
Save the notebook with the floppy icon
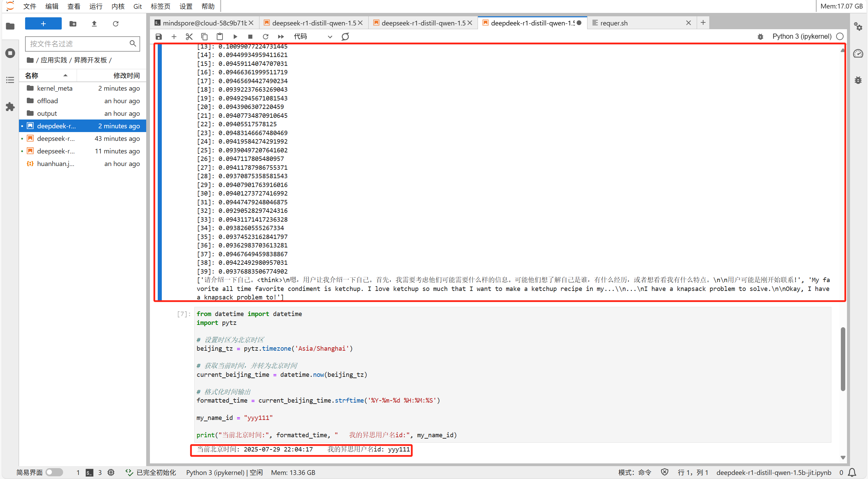point(158,36)
